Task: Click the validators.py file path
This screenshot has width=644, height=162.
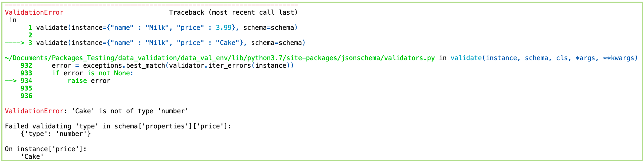Action: coord(220,58)
